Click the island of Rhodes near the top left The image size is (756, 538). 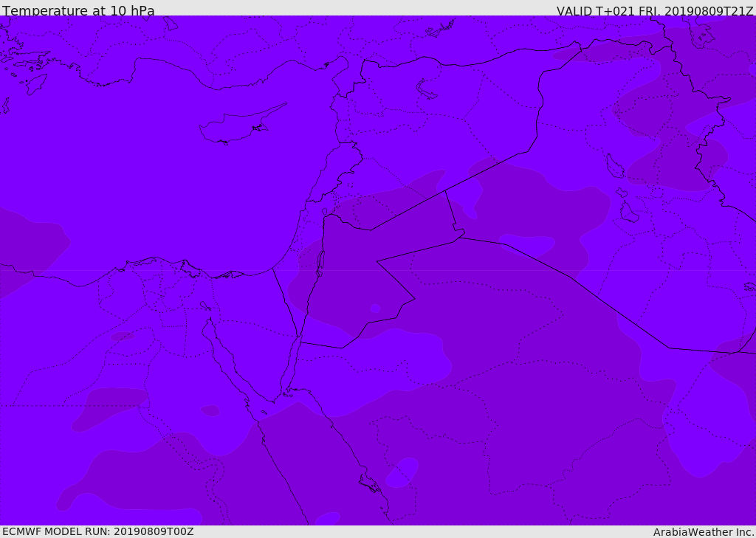pyautogui.click(x=35, y=83)
